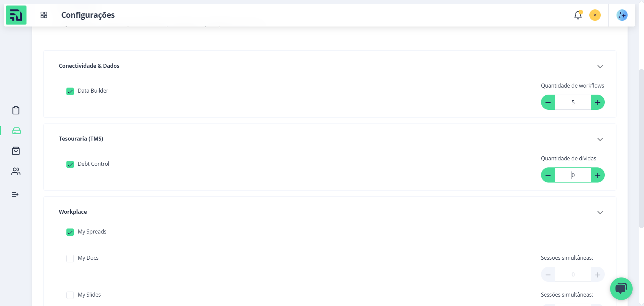Collapse the Workplace section chevron
This screenshot has height=306, width=644.
pyautogui.click(x=600, y=212)
